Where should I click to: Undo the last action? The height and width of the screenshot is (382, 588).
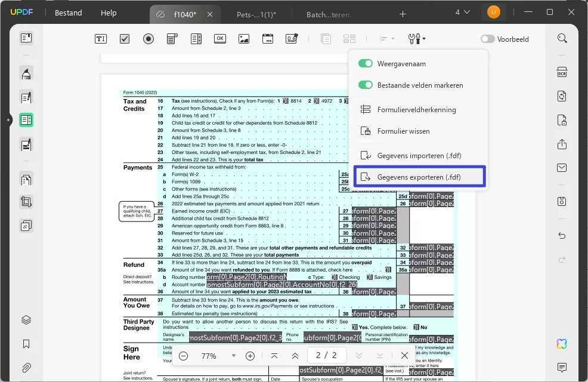pos(562,236)
